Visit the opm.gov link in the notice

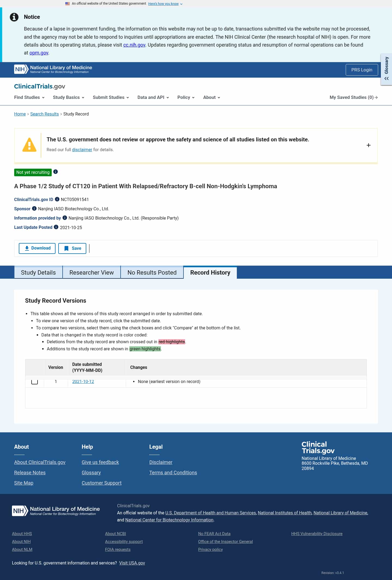click(x=39, y=53)
